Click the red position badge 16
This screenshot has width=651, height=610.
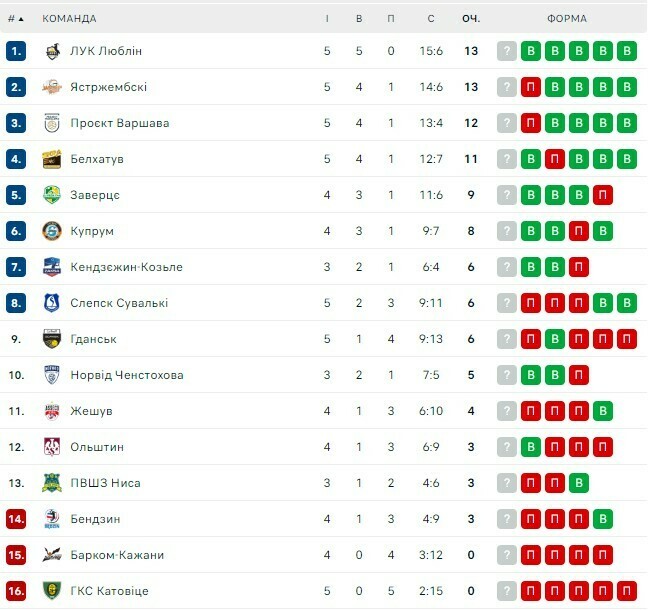click(x=15, y=591)
